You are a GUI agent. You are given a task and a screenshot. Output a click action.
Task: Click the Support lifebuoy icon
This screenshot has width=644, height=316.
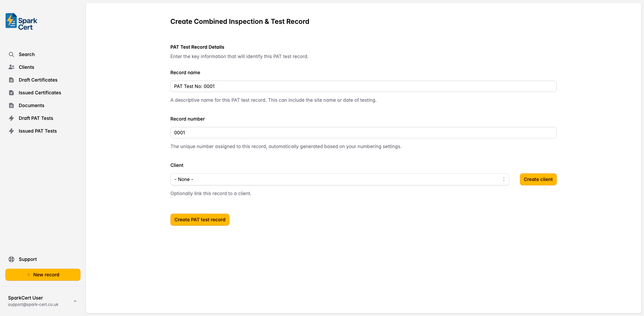[x=11, y=259]
